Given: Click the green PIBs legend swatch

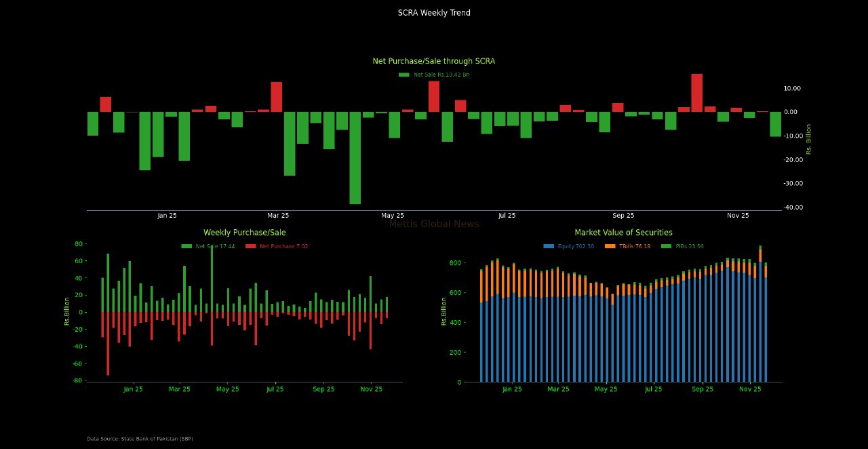Looking at the screenshot, I should [666, 246].
